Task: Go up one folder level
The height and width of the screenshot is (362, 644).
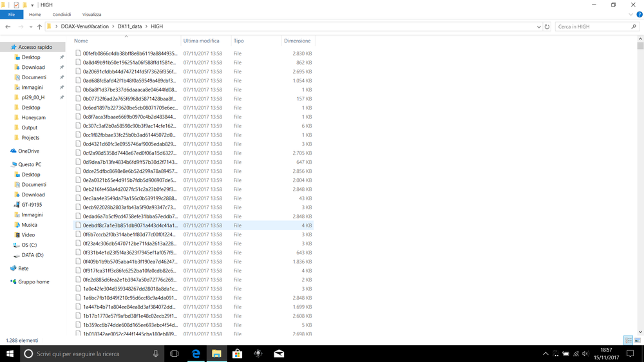Action: (39, 26)
